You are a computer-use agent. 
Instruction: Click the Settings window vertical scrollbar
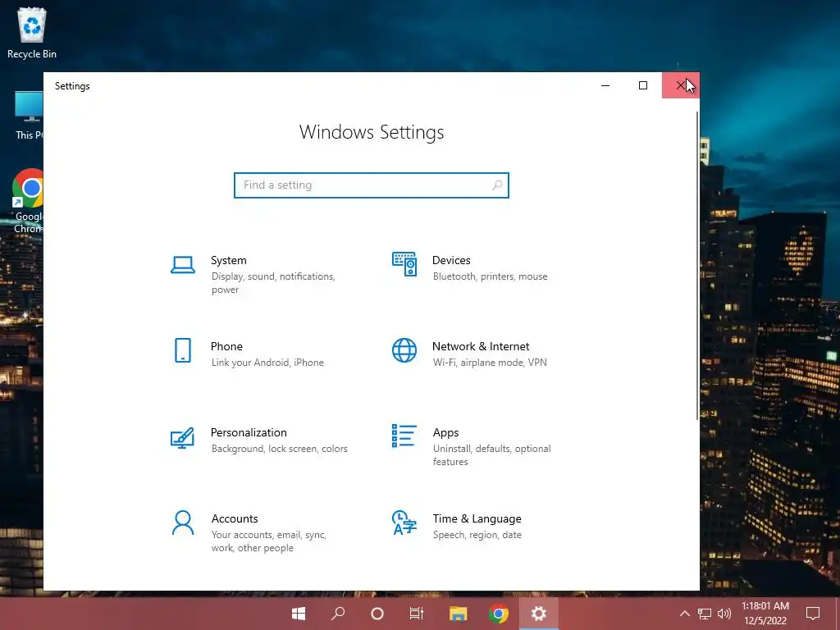tap(697, 266)
